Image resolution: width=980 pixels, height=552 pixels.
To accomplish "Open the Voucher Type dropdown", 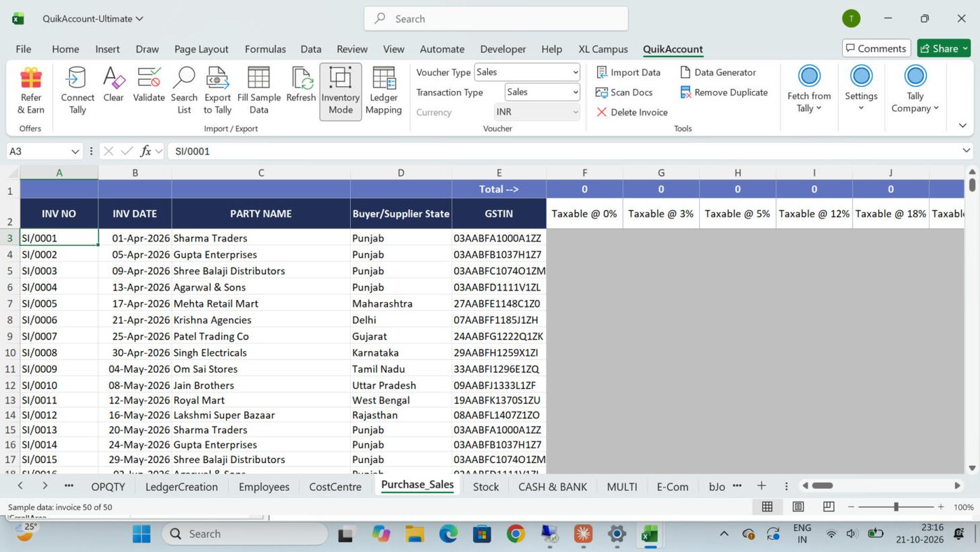I will [x=528, y=72].
